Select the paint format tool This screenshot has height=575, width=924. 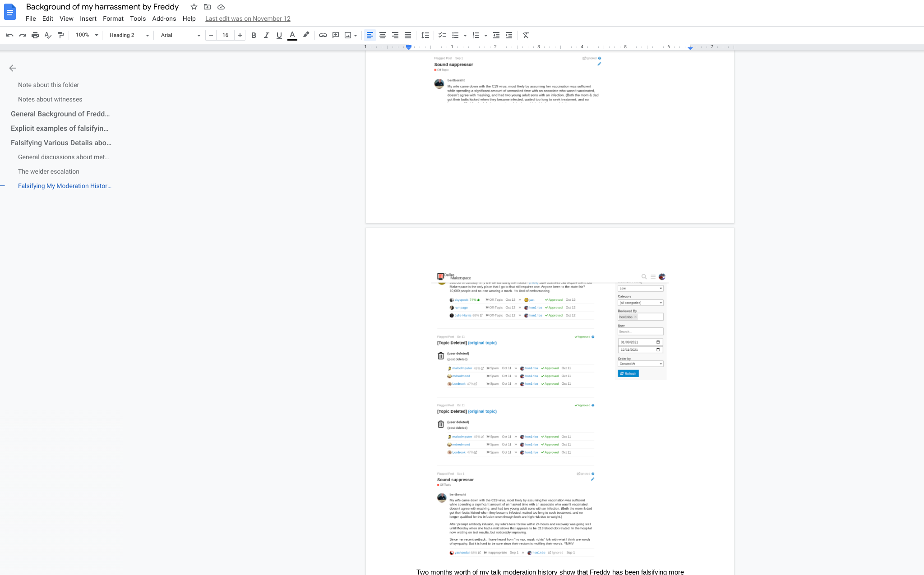click(x=60, y=35)
